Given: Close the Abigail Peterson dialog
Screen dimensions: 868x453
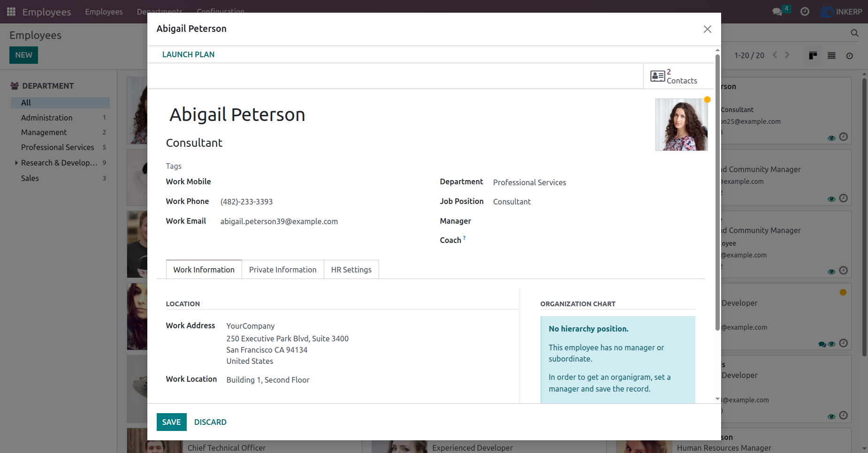Looking at the screenshot, I should (x=707, y=29).
